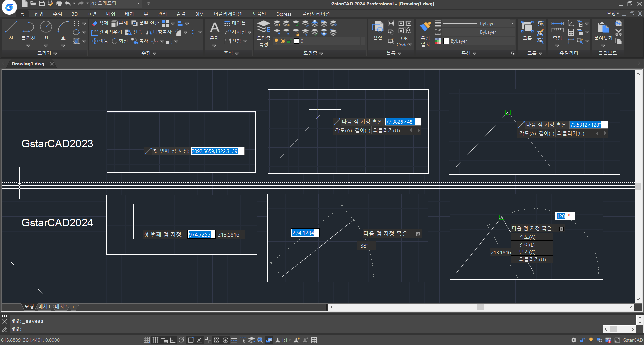Click the white layer color swatch
Viewport: 644px width, 345px height.
(297, 41)
